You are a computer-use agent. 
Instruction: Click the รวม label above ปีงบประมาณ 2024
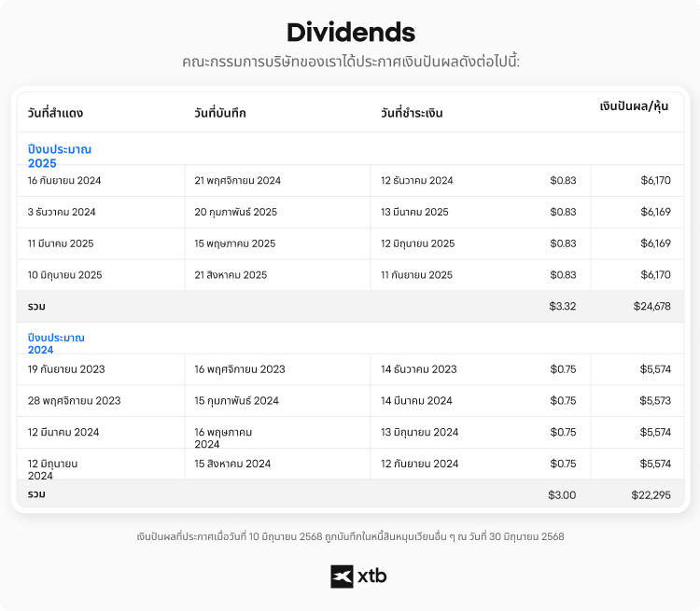click(x=36, y=307)
